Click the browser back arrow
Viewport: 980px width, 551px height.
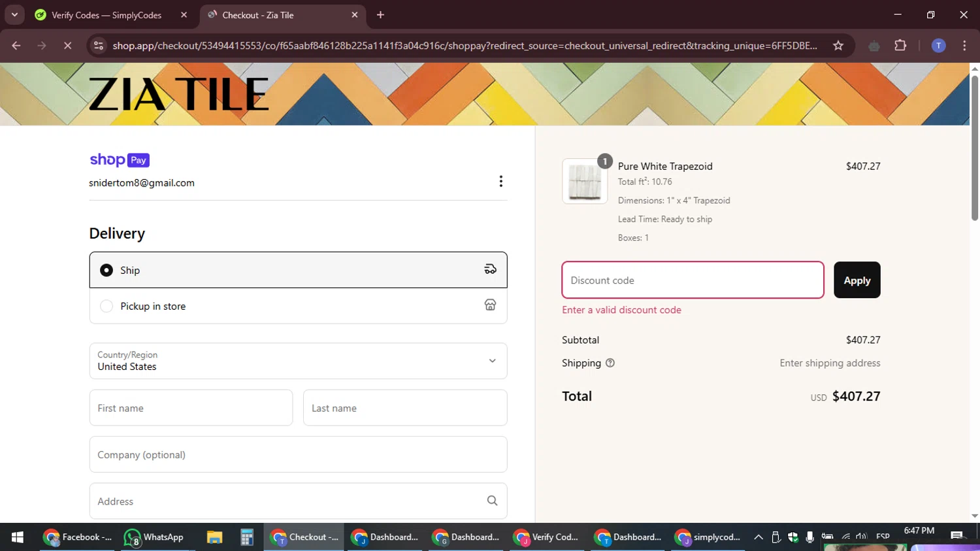(x=16, y=45)
